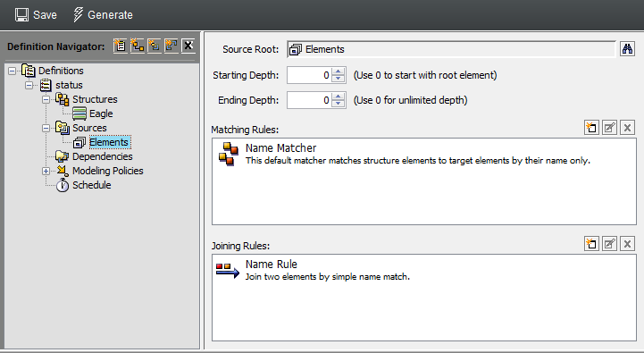Click the status definition icon in the tree
Screen dimensions: 644x353
tap(46, 85)
